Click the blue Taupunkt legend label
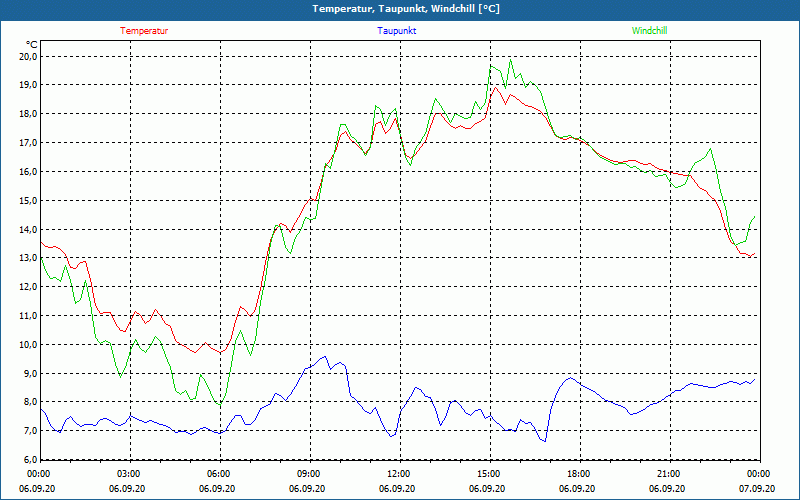Viewport: 800px width, 500px height. coord(396,31)
